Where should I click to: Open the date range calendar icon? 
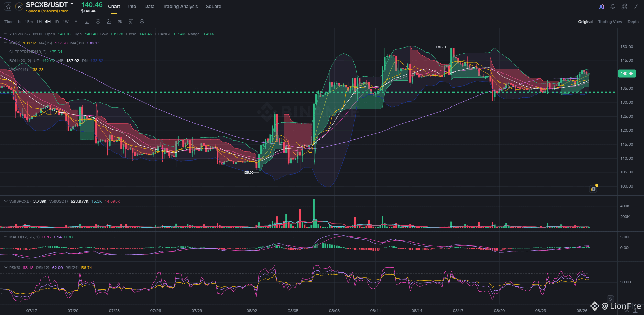pos(87,22)
